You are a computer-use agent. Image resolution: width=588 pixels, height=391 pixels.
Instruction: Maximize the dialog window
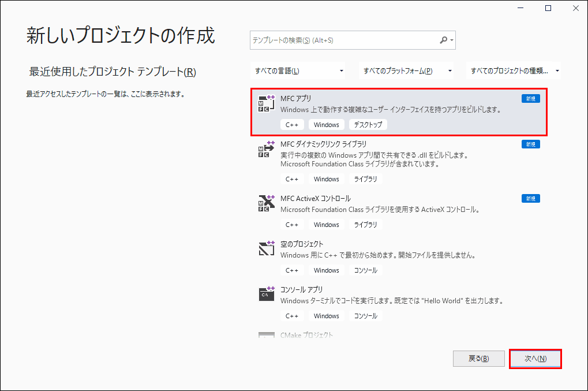tap(548, 8)
